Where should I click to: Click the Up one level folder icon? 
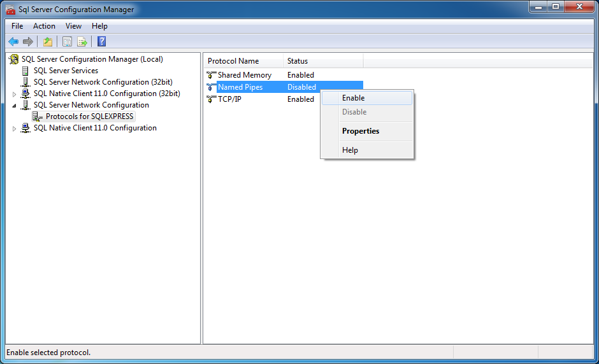pyautogui.click(x=48, y=42)
